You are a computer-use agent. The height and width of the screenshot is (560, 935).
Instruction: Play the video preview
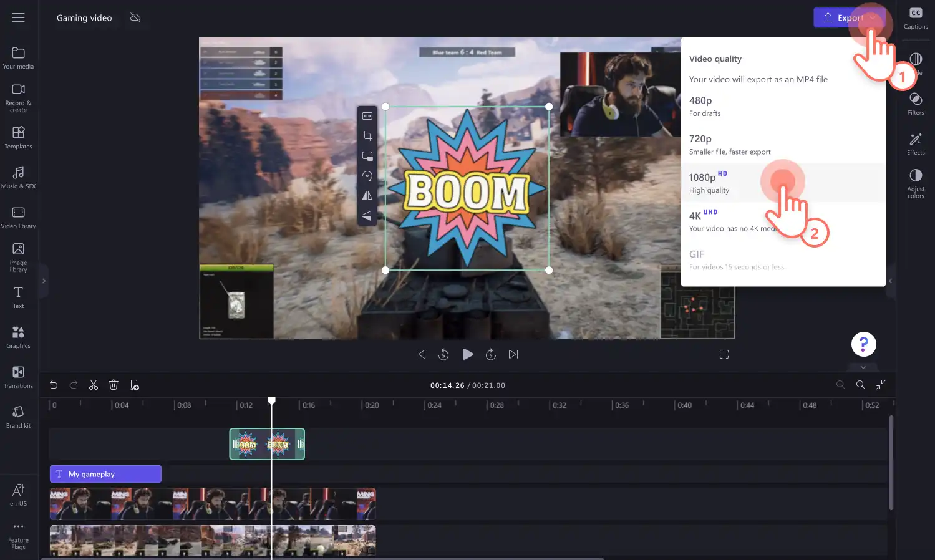(467, 354)
